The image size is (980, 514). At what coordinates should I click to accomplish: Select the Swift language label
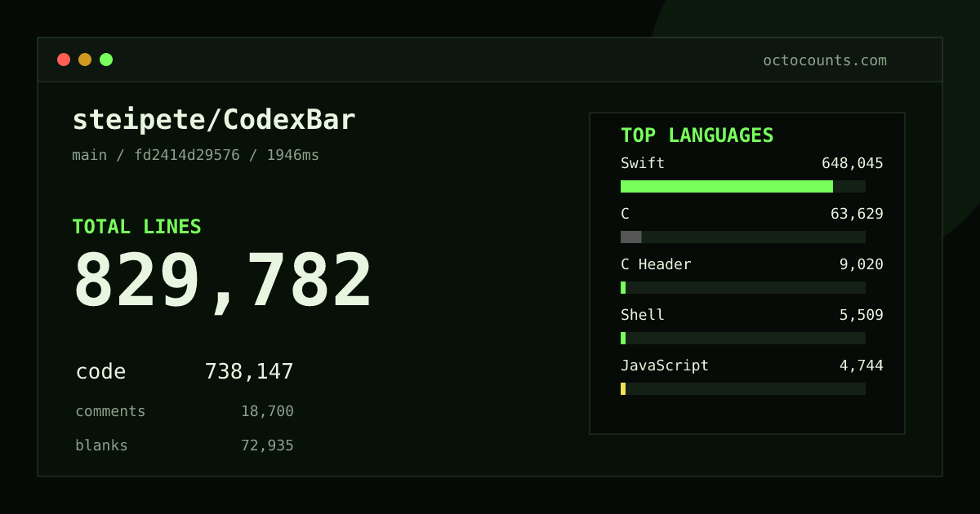point(643,163)
